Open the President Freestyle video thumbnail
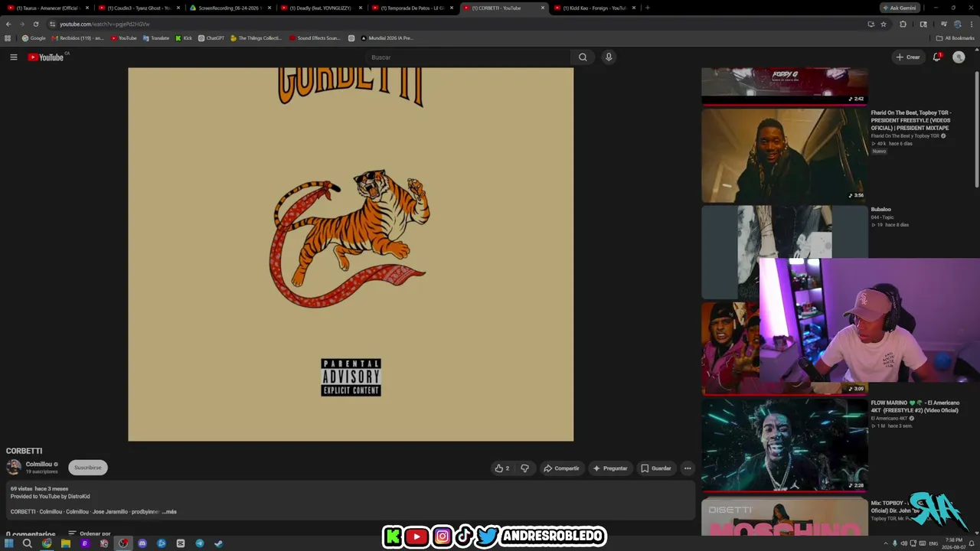This screenshot has width=980, height=551. coord(785,155)
